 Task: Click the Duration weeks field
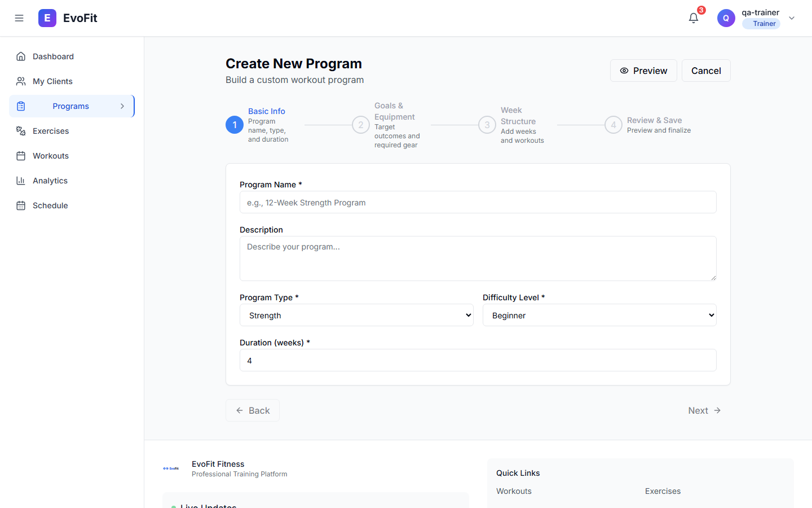tap(478, 360)
